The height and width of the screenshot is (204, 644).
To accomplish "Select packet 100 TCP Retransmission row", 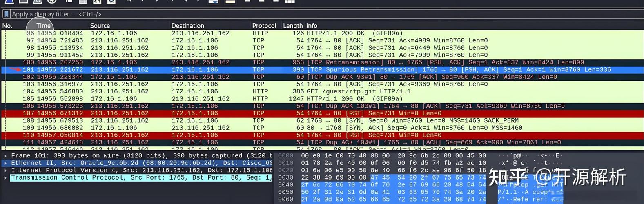I will coord(322,62).
